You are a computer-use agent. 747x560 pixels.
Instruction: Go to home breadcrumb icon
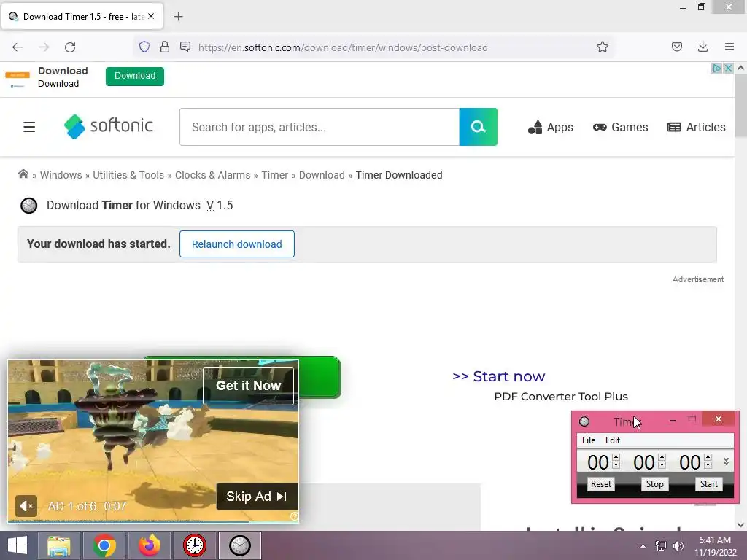click(x=23, y=174)
